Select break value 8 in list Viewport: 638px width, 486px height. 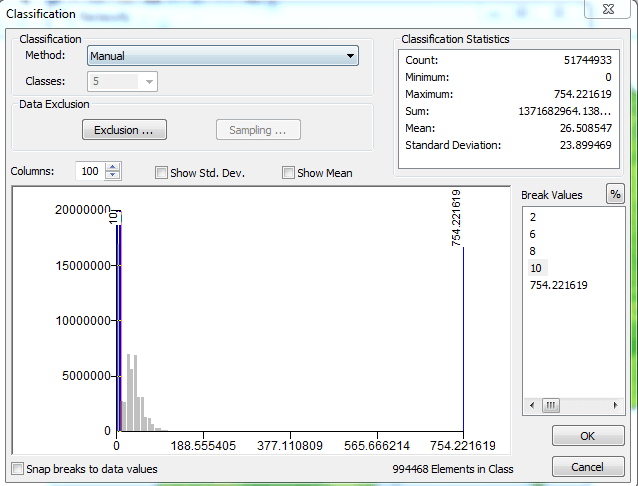(x=533, y=251)
